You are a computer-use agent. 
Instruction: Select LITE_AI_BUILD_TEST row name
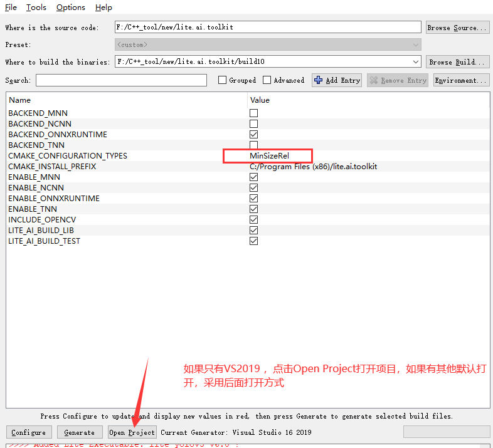tap(45, 241)
